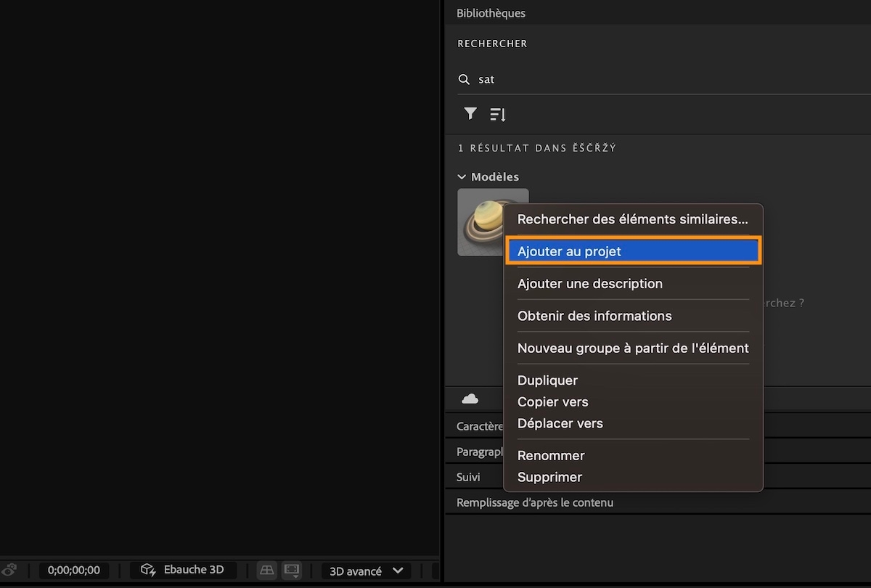Image resolution: width=871 pixels, height=588 pixels.
Task: Select Dupliquer in the context menu
Action: 547,380
